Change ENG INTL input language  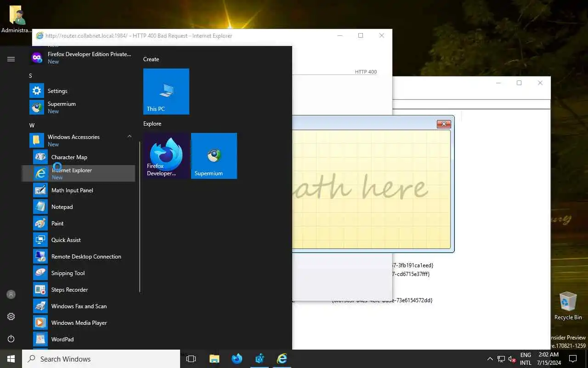coord(526,359)
